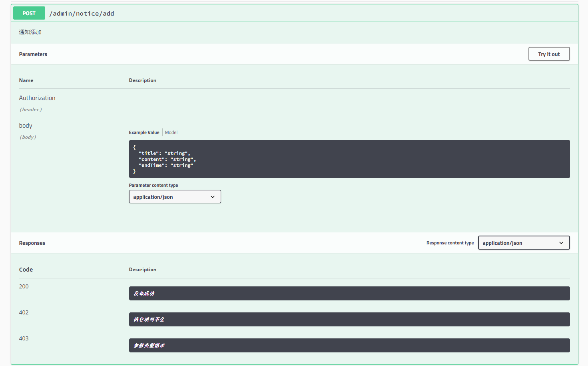This screenshot has height=366, width=588.
Task: Click the chevron on Response content type dropdown
Action: click(x=561, y=242)
